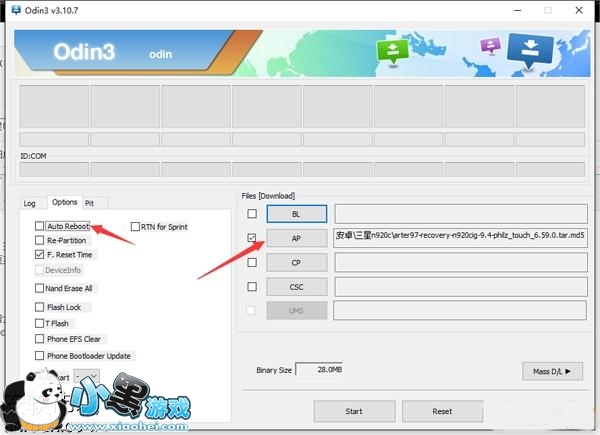Start the flashing process
The image size is (600, 435).
tap(354, 411)
